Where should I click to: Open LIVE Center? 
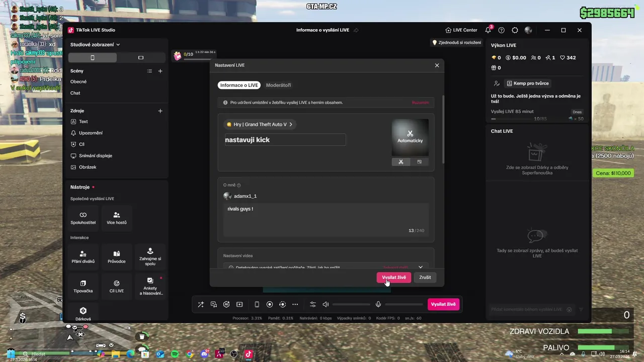[x=461, y=30]
